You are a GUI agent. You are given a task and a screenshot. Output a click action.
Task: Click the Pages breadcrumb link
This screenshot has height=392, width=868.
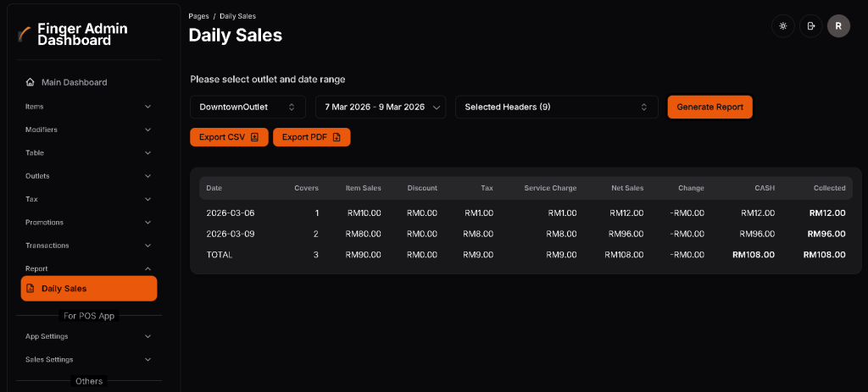tap(199, 16)
